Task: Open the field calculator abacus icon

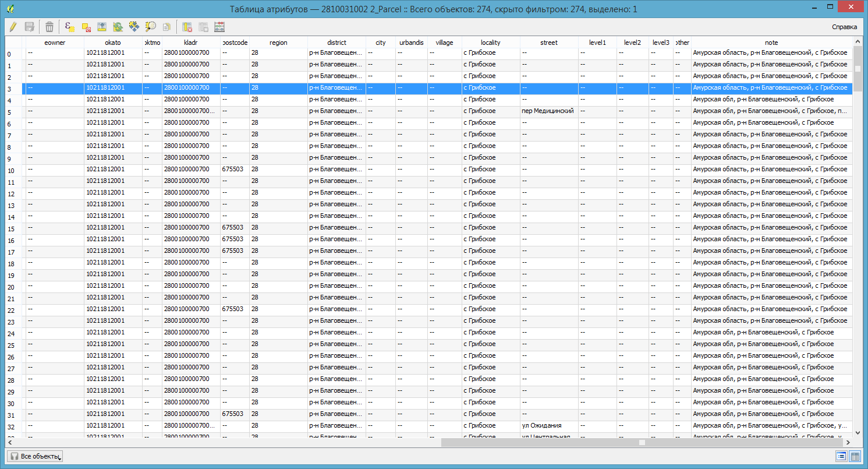Action: 219,27
